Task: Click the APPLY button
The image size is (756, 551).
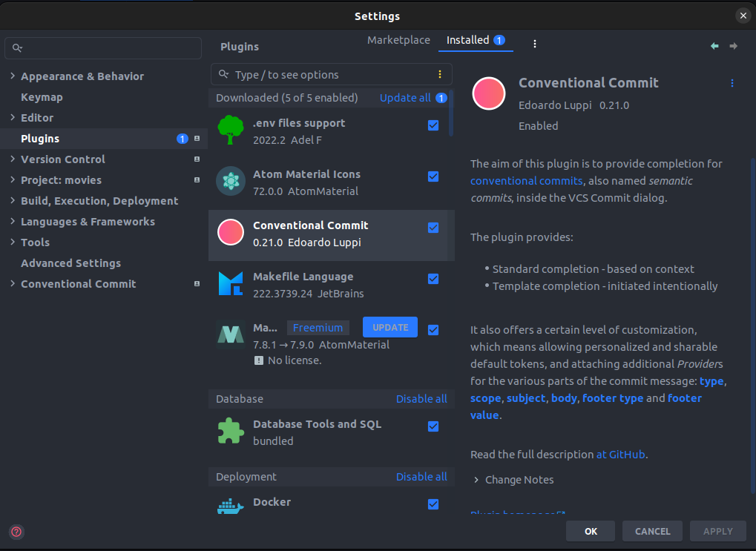Action: click(x=718, y=531)
